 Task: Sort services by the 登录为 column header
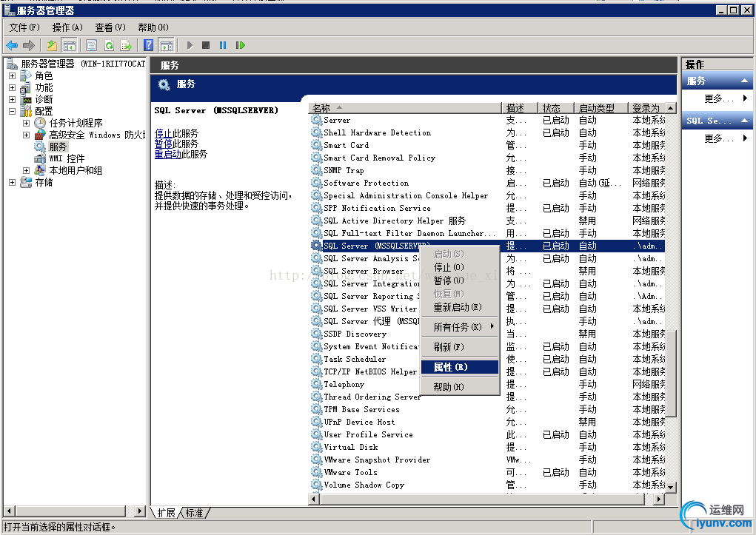pyautogui.click(x=647, y=108)
